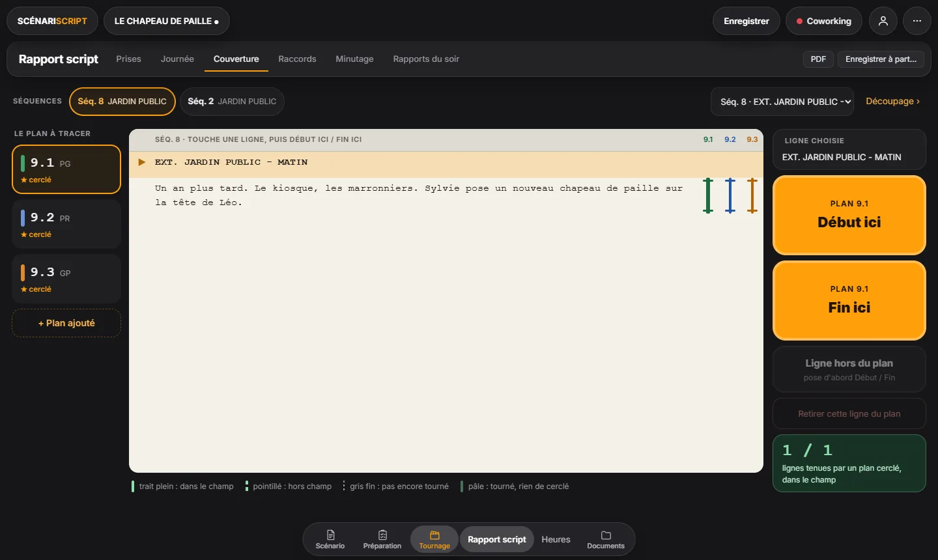Screen dimensions: 938x560
Task: Click the Début ici button
Action: 849,215
